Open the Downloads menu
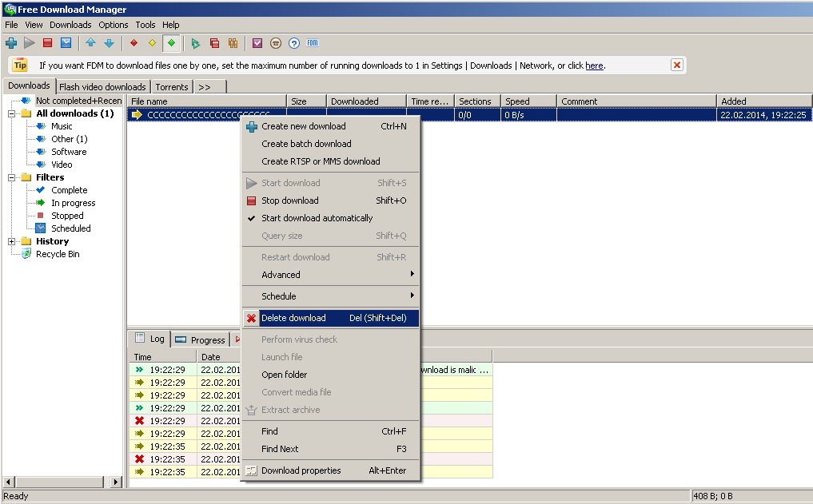Viewport: 813px width, 504px height. click(70, 25)
